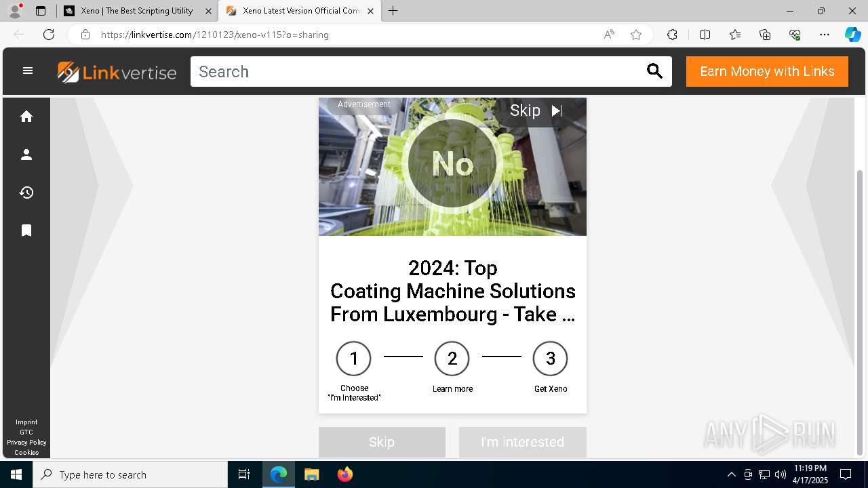Screen dimensions: 868x488
Task: Close the Xeno Best Scripting Utility tab
Action: click(208, 11)
